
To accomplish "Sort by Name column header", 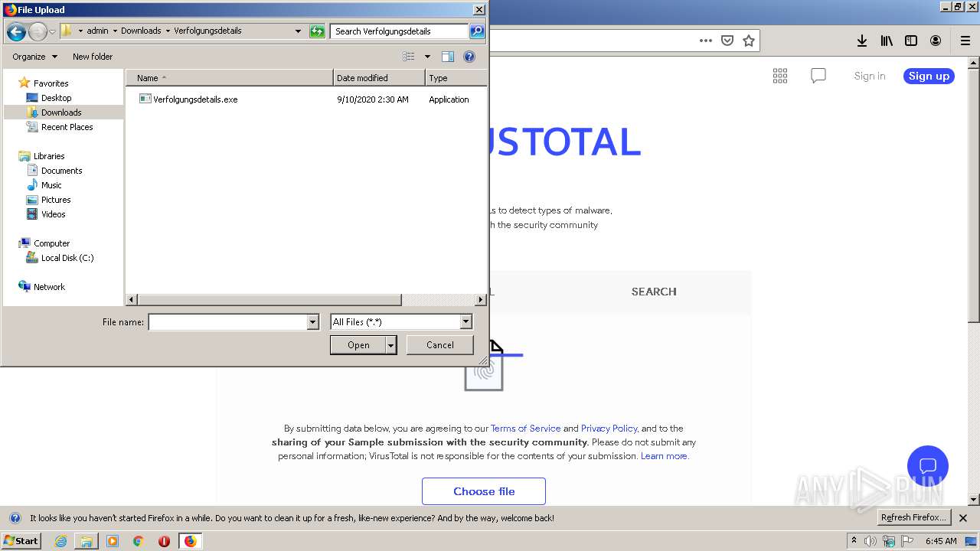I will click(x=230, y=78).
